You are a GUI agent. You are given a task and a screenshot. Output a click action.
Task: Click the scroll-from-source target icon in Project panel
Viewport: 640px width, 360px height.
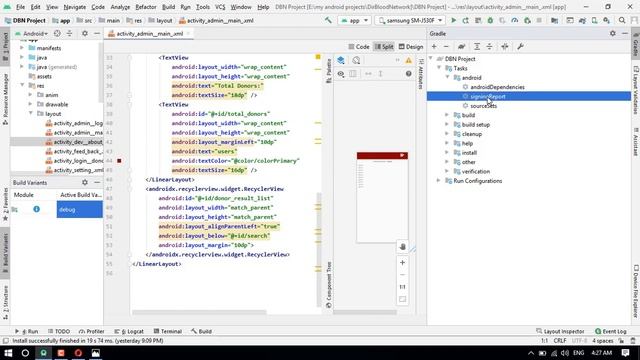click(x=57, y=33)
